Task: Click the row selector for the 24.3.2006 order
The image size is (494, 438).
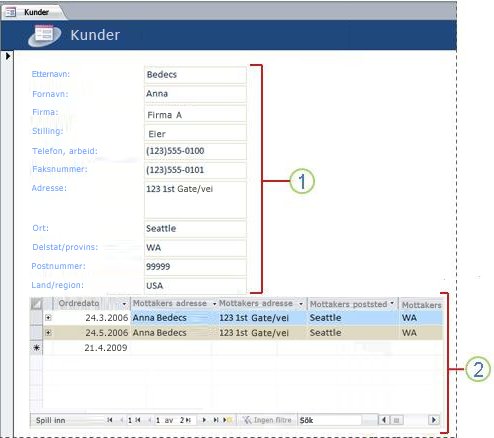Action: click(36, 318)
